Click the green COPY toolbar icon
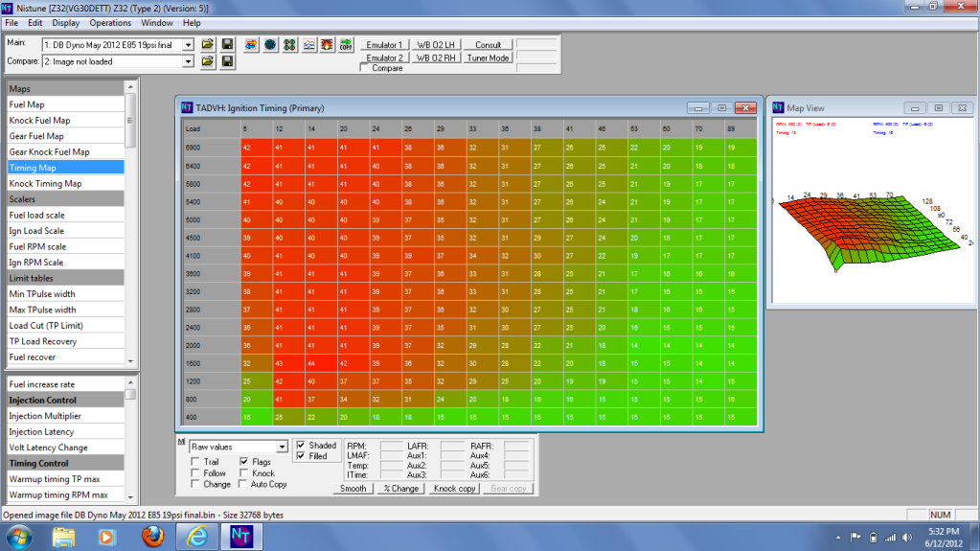 pyautogui.click(x=347, y=45)
